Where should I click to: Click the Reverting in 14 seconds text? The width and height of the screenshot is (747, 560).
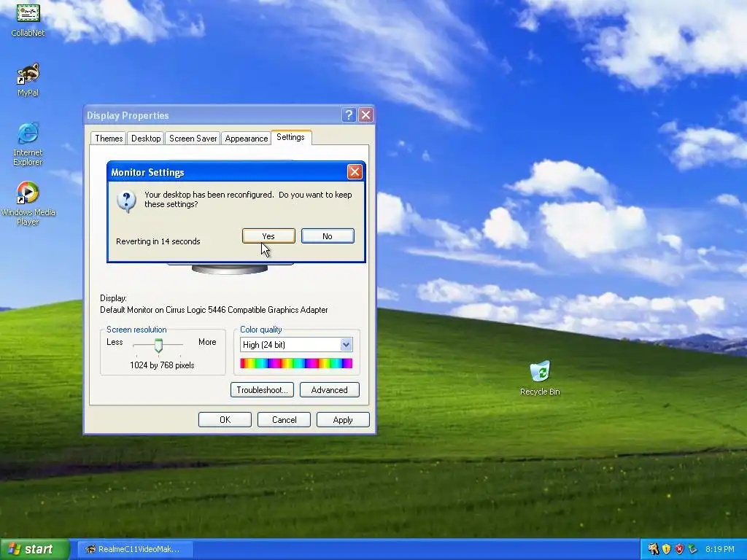click(158, 241)
